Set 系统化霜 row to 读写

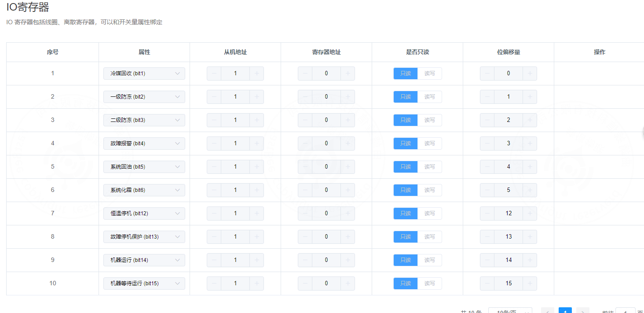(x=430, y=190)
